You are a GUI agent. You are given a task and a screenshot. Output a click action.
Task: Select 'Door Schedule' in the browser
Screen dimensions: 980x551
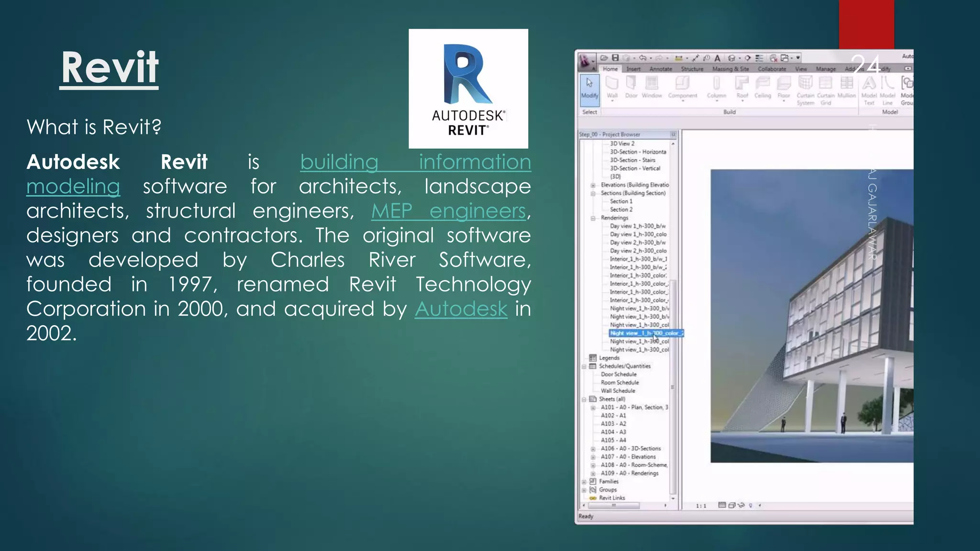click(619, 375)
